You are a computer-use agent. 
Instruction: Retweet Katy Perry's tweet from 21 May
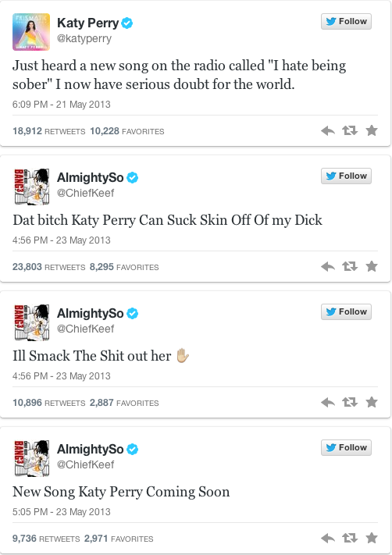click(350, 131)
